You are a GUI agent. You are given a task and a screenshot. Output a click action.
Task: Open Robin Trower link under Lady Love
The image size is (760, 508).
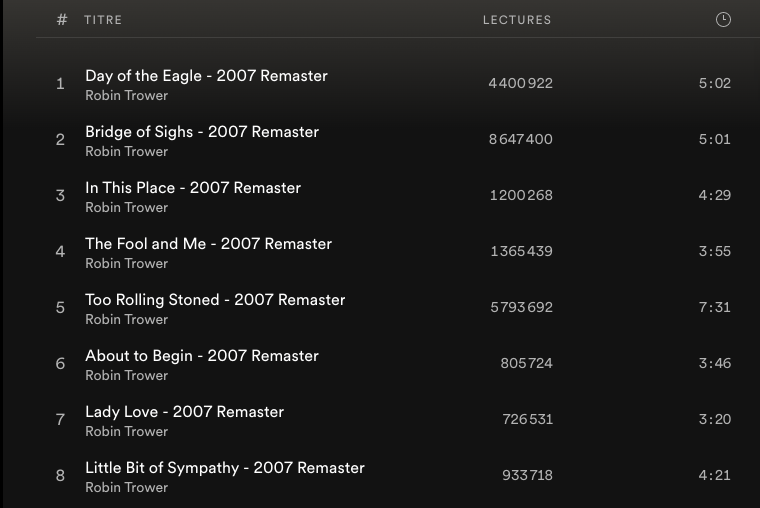pos(126,432)
